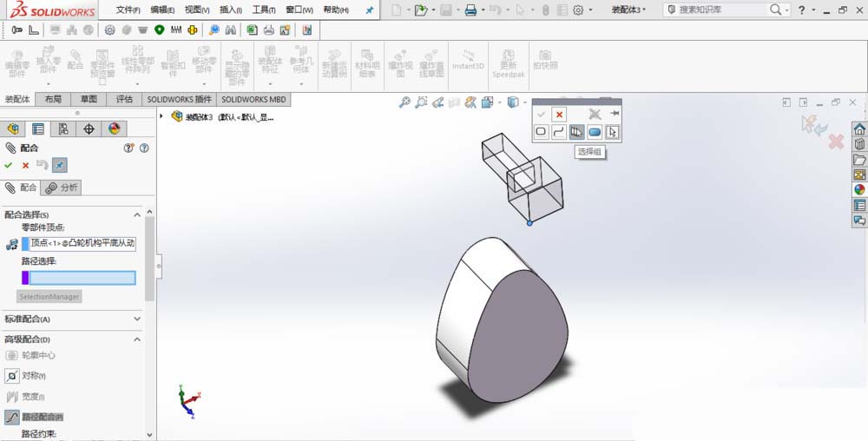Click the magnifier search button
This screenshot has height=441, width=868.
coord(775,10)
